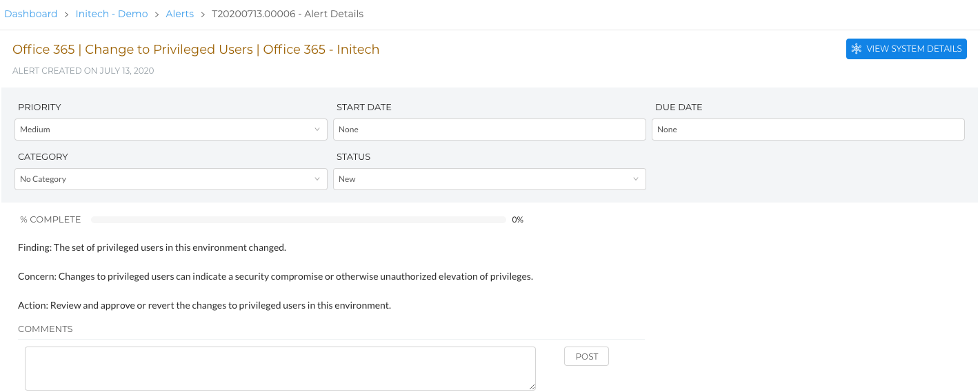Click the CATEGORY field label
Screen dimensions: 980x392
pyautogui.click(x=43, y=157)
